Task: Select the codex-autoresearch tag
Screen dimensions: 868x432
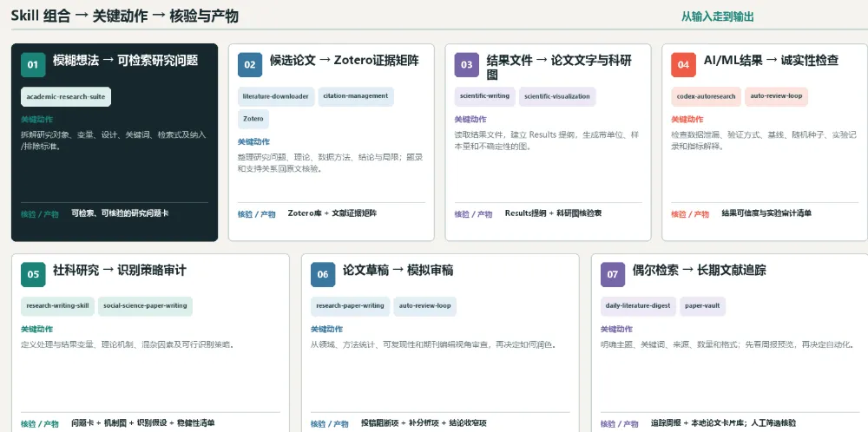Action: point(706,96)
